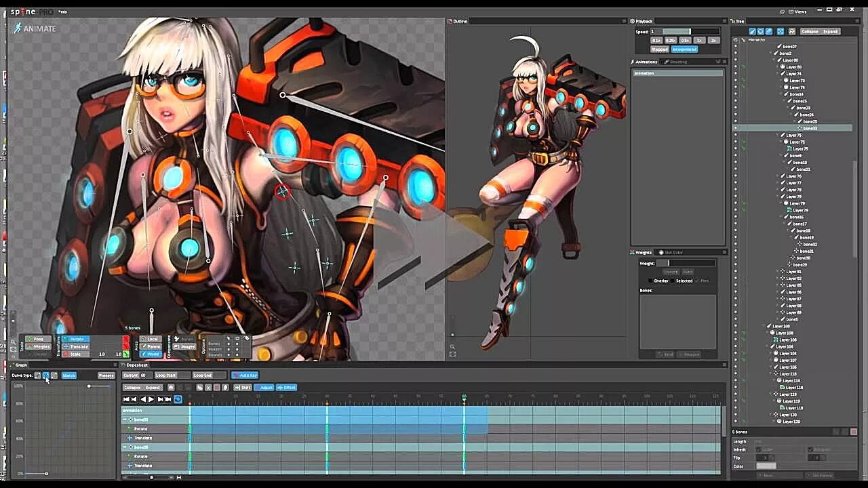Click the zoom magnifier icon in Outline view
Image resolution: width=868 pixels, height=488 pixels.
(452, 346)
